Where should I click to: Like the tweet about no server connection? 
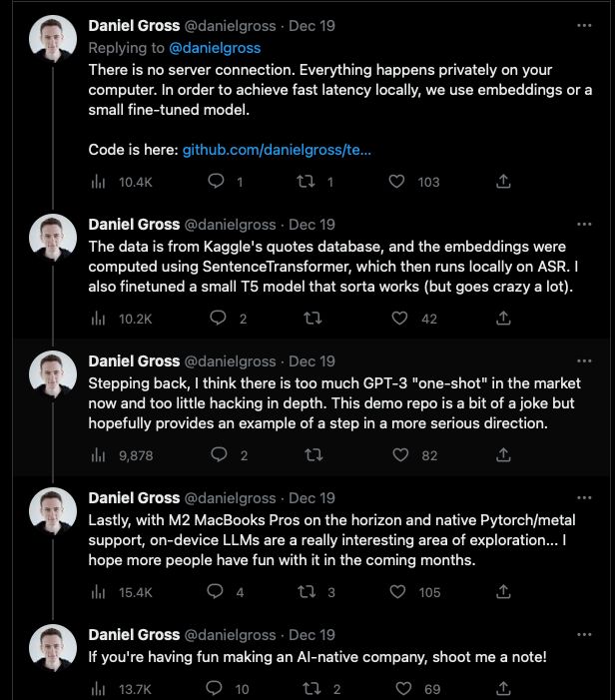[398, 182]
